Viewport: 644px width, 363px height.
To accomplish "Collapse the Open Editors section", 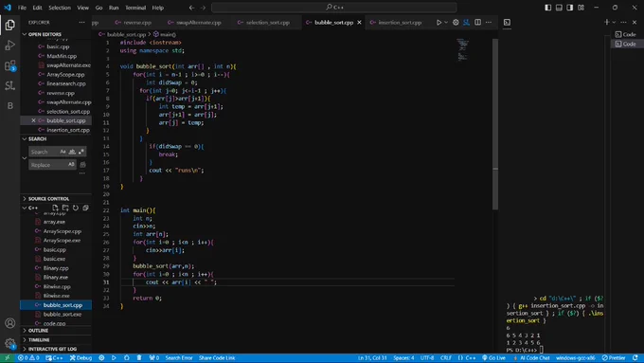I will [x=25, y=34].
